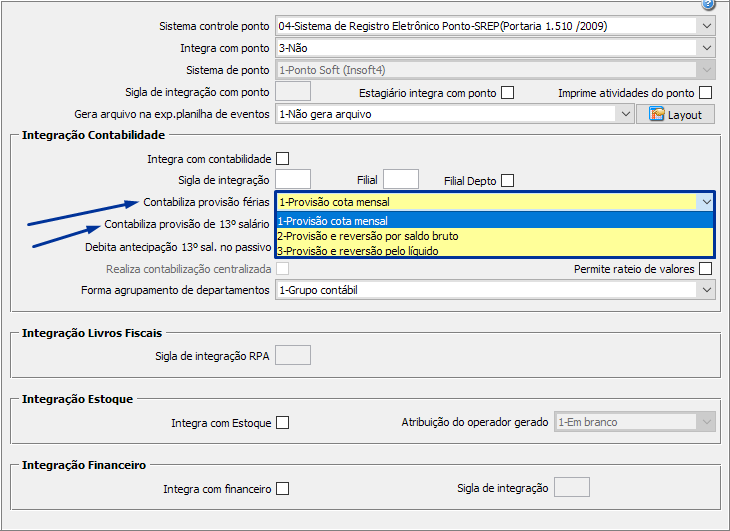Click the blue help icon at top right
Viewport: 730px width, 531px height.
pyautogui.click(x=709, y=4)
